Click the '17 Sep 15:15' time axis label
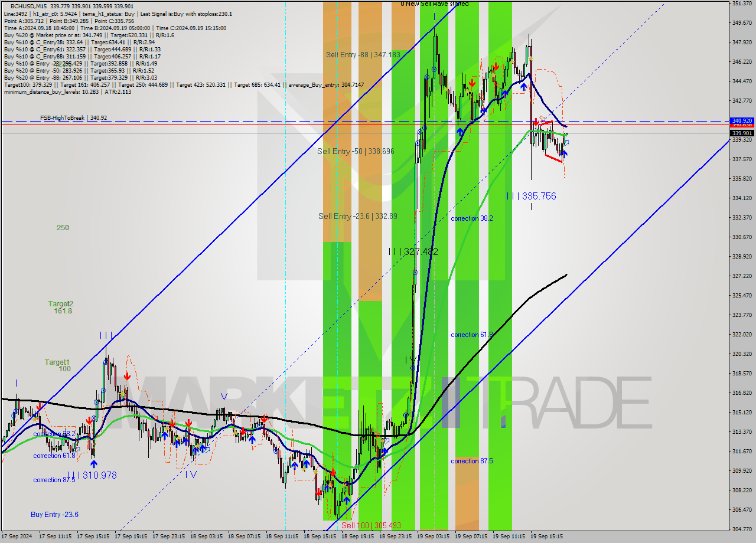The image size is (756, 543). click(x=93, y=537)
